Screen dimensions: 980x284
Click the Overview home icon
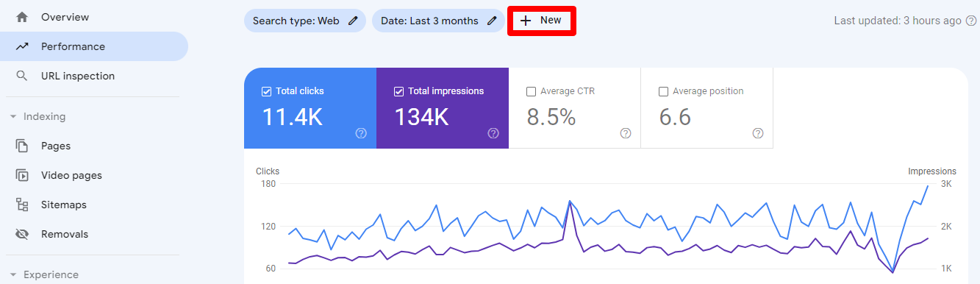(x=22, y=17)
